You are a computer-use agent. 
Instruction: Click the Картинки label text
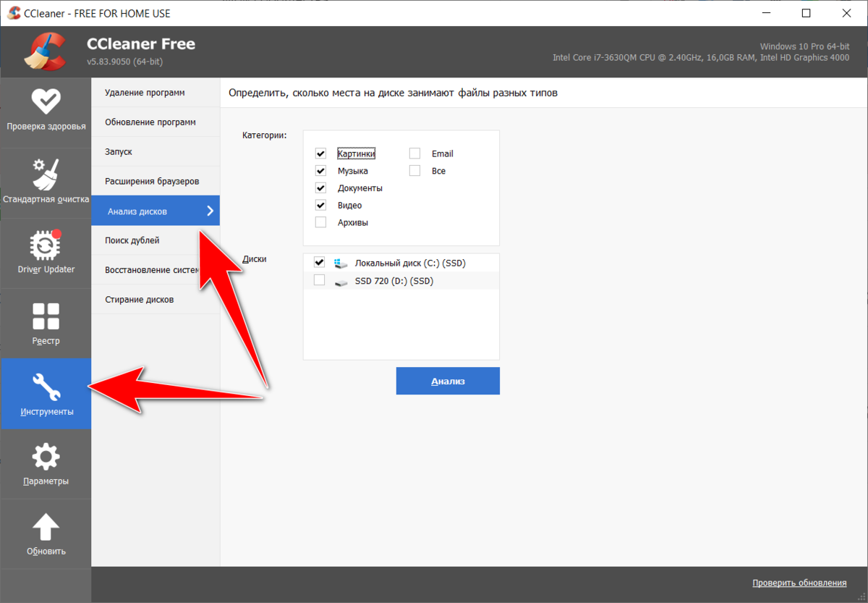357,153
